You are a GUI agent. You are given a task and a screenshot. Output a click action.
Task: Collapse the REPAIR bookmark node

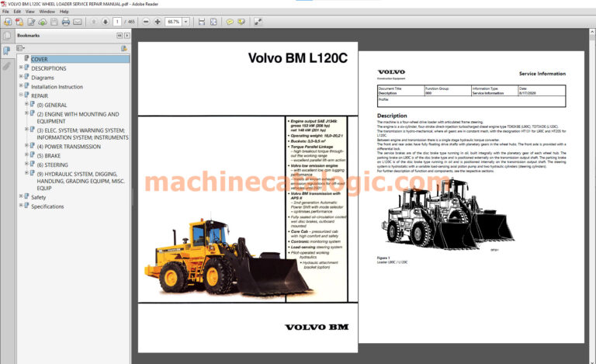(x=21, y=95)
